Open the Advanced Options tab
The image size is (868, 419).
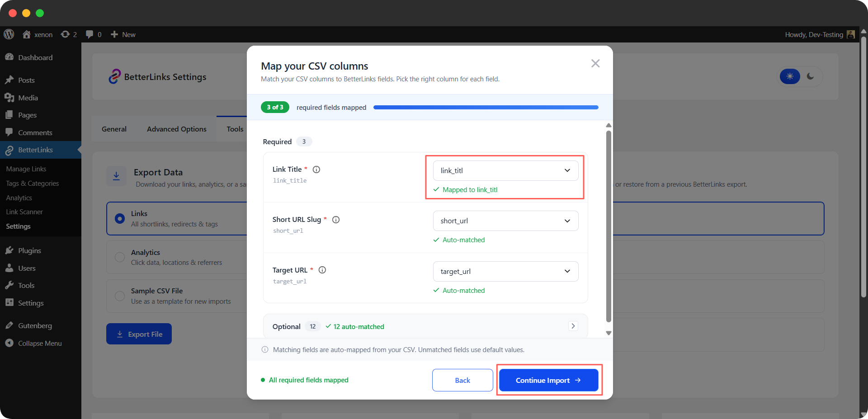pyautogui.click(x=176, y=129)
